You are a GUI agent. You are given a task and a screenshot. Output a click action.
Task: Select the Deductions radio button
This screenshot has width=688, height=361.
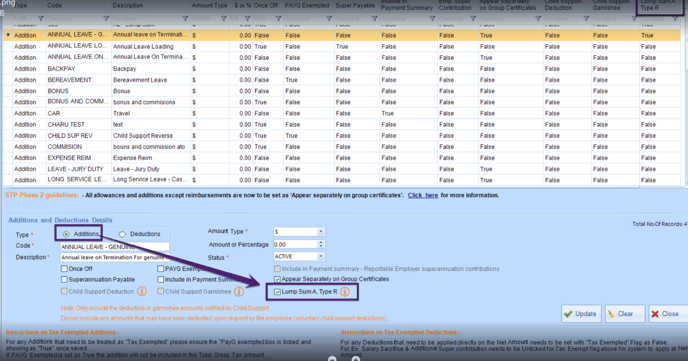122,234
